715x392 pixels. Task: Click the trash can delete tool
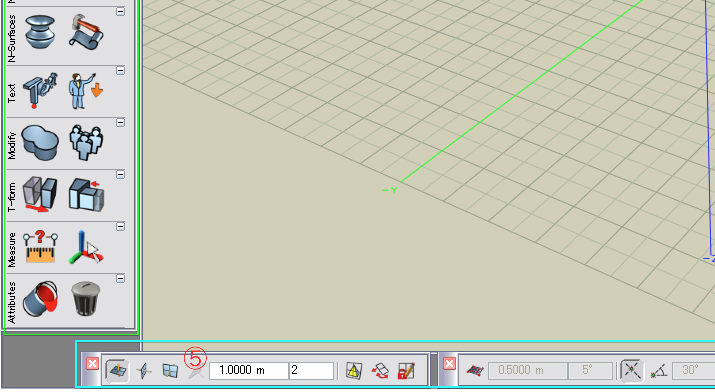pos(86,299)
